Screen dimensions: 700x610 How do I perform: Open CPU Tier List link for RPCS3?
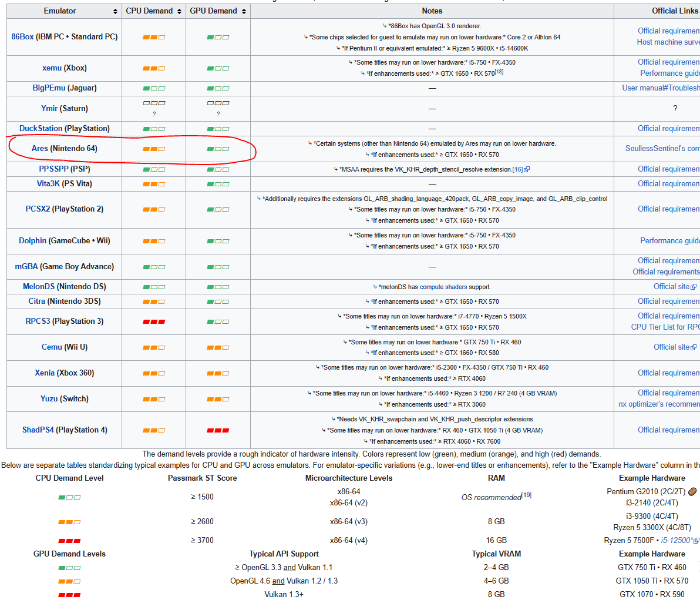tap(665, 327)
